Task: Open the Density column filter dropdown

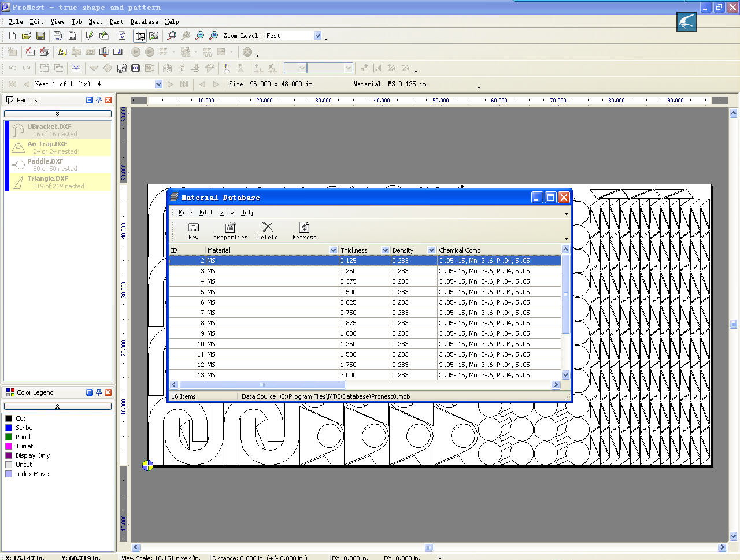Action: (x=431, y=250)
